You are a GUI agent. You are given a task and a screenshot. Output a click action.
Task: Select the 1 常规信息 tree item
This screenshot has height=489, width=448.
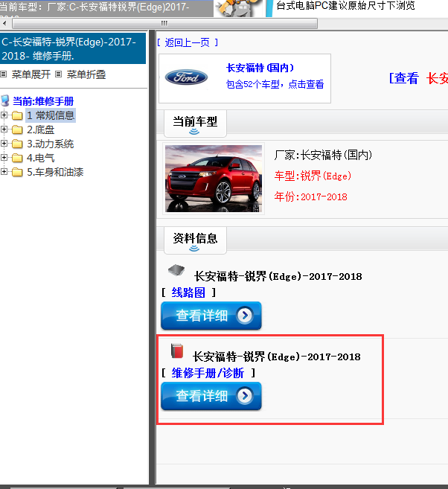(51, 115)
